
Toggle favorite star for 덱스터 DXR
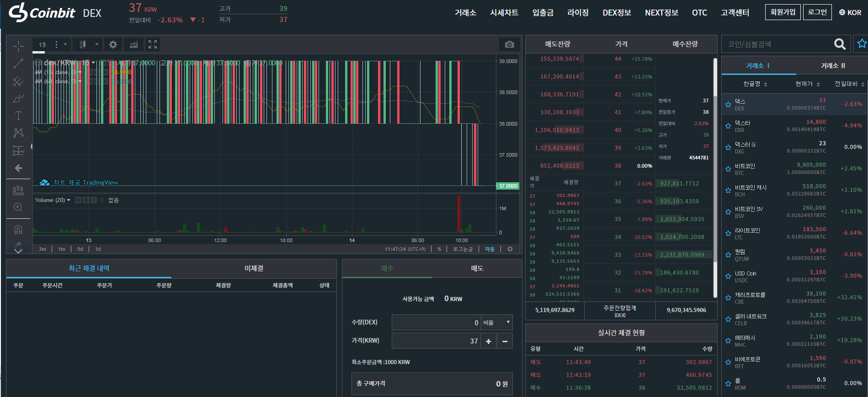[728, 126]
